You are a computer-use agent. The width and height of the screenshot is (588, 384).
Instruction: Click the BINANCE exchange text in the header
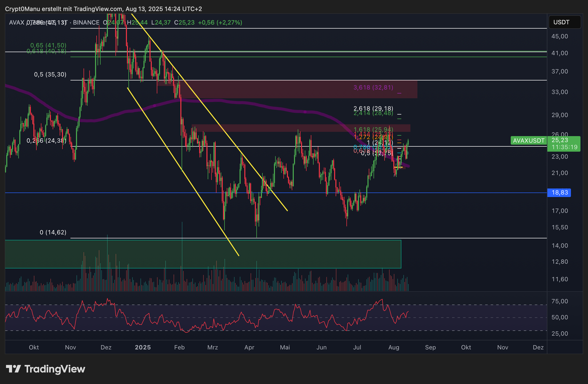86,23
